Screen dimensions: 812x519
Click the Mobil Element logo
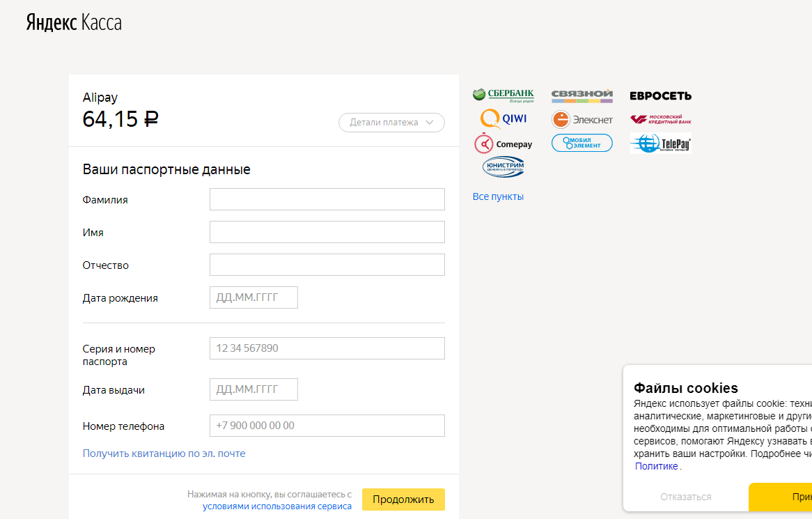582,143
